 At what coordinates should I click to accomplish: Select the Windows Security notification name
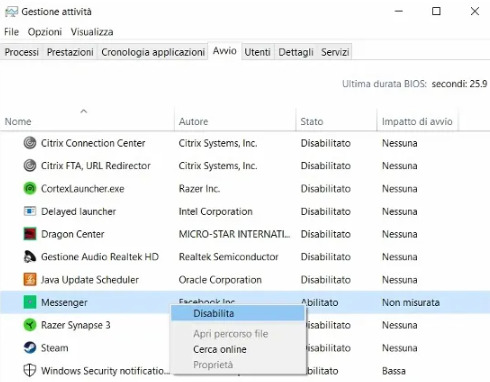(x=105, y=370)
